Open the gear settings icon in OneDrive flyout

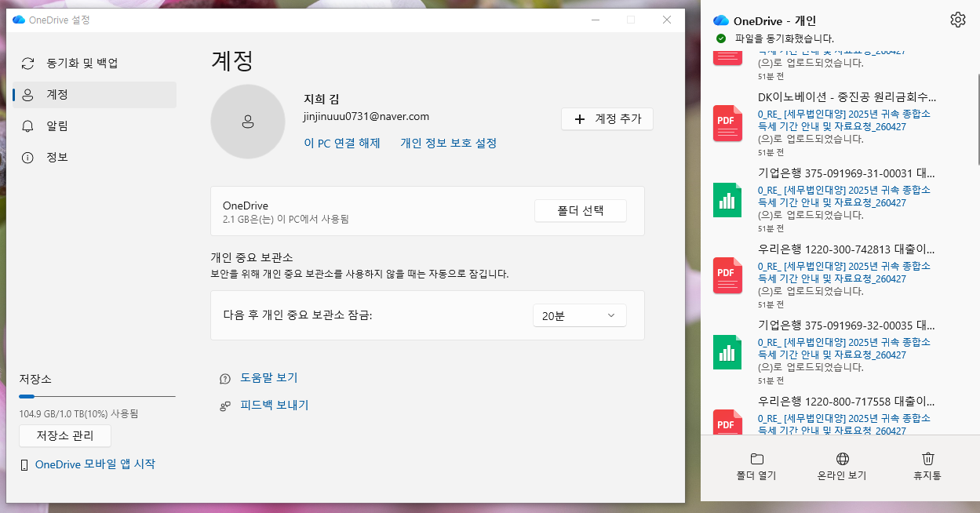point(957,20)
